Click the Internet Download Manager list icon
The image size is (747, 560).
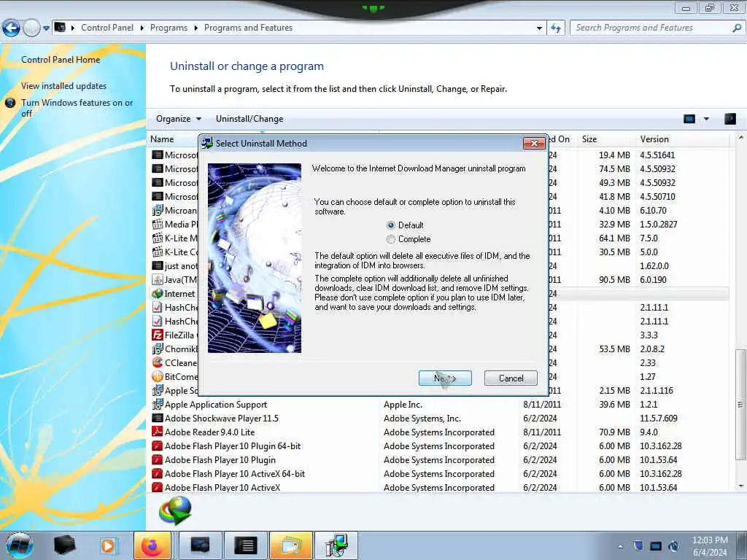click(x=158, y=293)
